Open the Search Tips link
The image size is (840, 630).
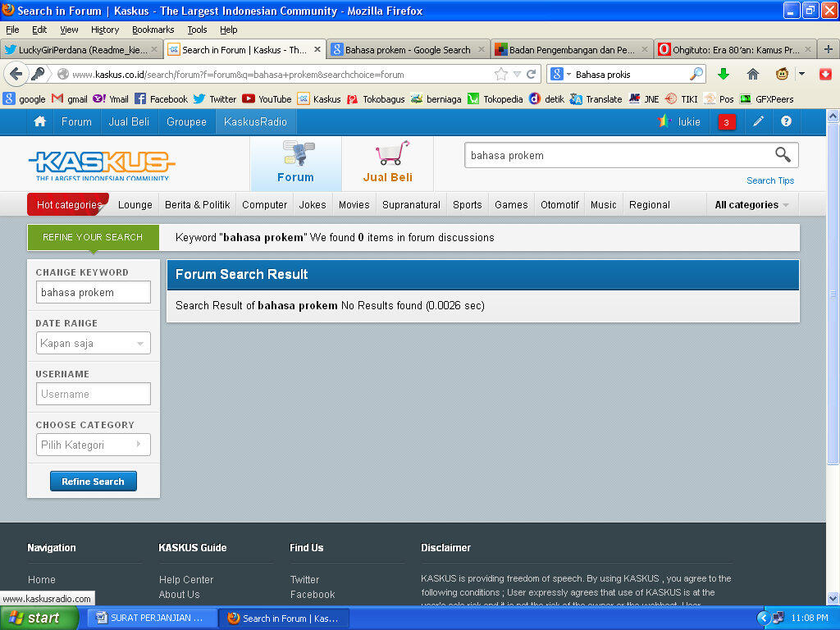pos(770,180)
